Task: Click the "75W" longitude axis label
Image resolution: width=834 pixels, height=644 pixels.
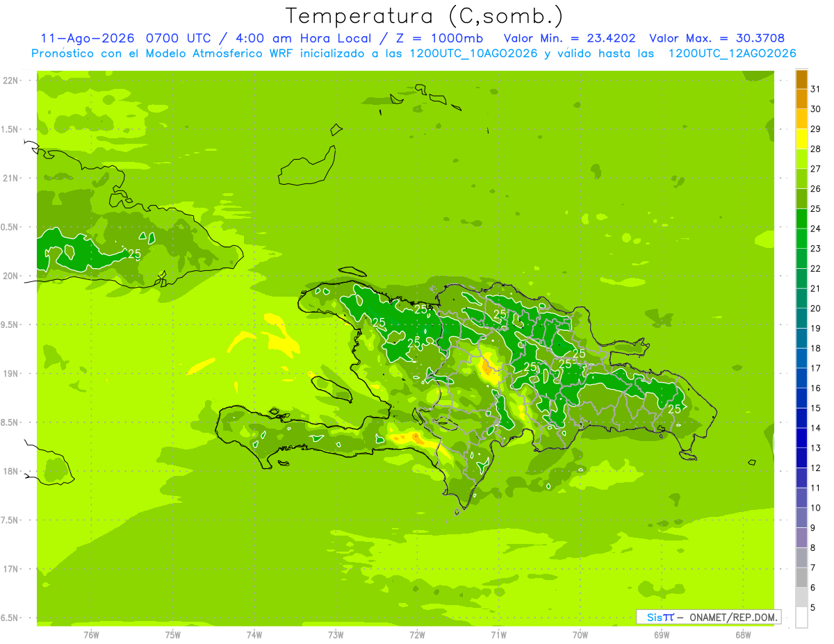Action: pos(173,635)
